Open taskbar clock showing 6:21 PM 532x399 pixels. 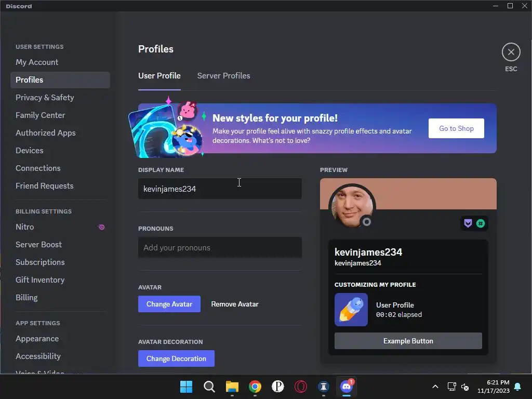click(494, 387)
